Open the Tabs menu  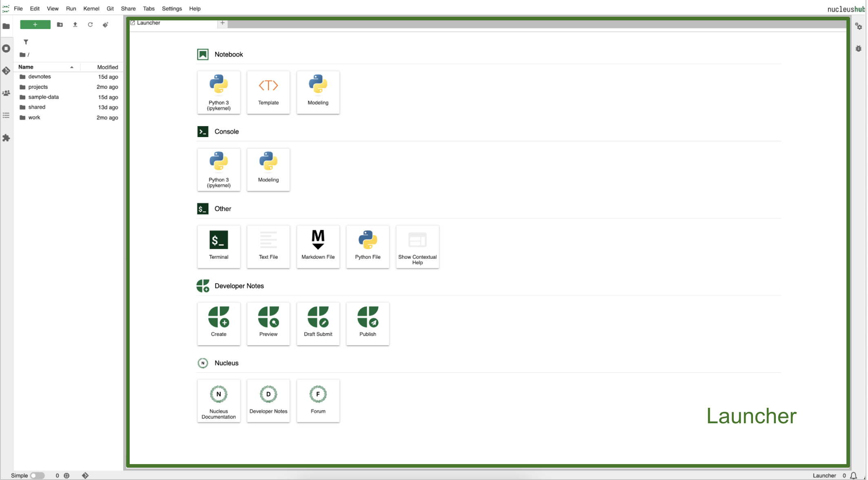click(148, 9)
